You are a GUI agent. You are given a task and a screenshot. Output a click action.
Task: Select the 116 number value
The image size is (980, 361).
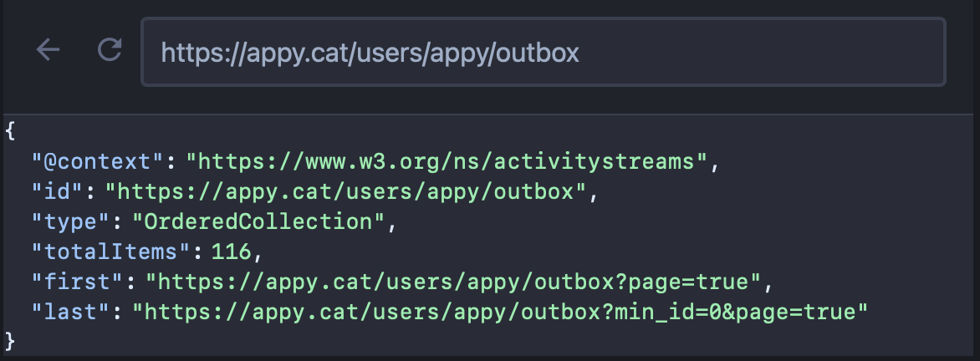pyautogui.click(x=231, y=252)
